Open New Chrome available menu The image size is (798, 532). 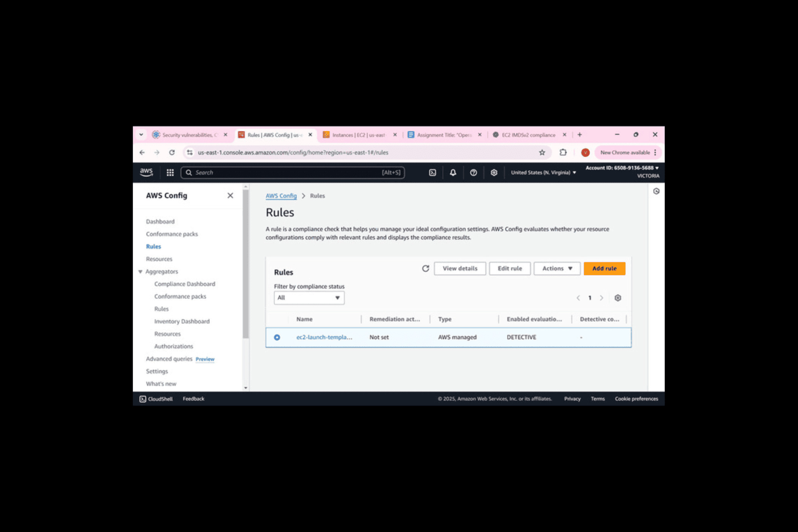pos(629,152)
